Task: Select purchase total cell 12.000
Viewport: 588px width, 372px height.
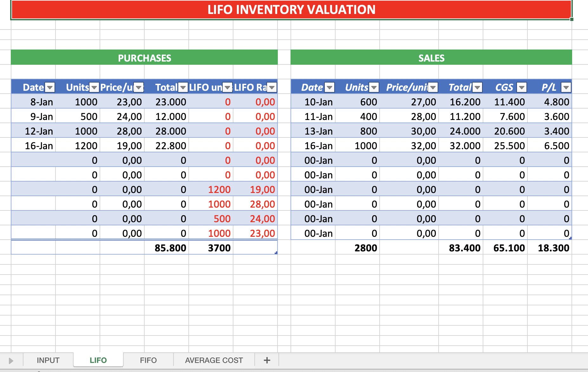Action: point(167,116)
